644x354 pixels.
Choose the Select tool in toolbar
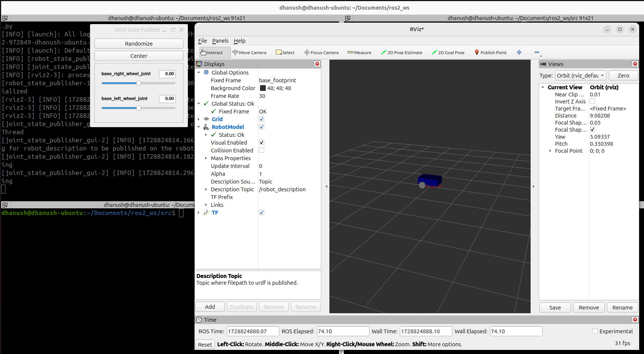pyautogui.click(x=285, y=53)
